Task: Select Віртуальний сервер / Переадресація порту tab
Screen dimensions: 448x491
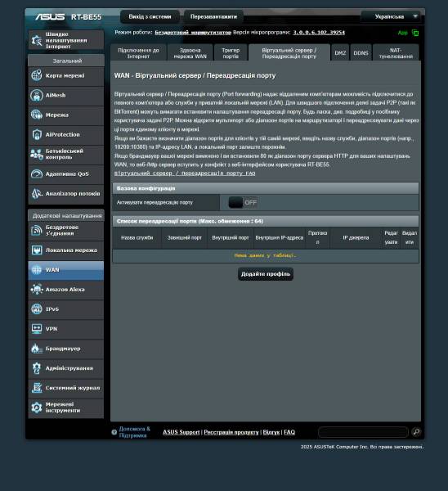Action: 289,53
